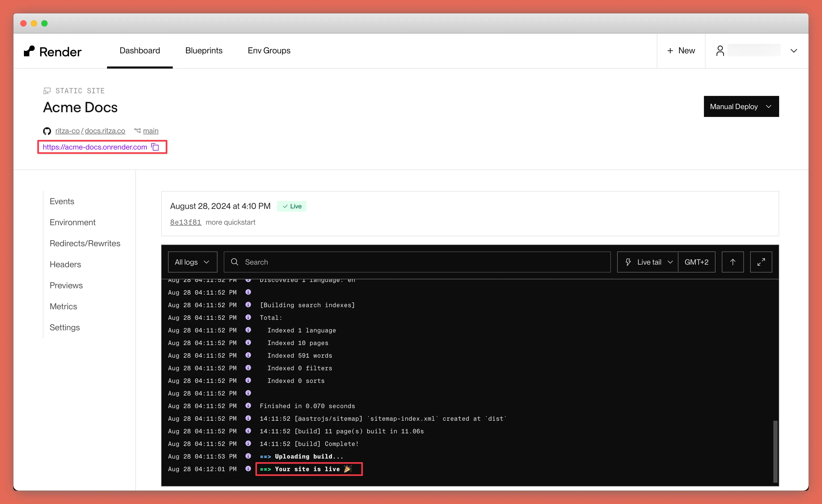The image size is (822, 504).
Task: Click the 'more quickstart' commit message
Action: point(230,222)
